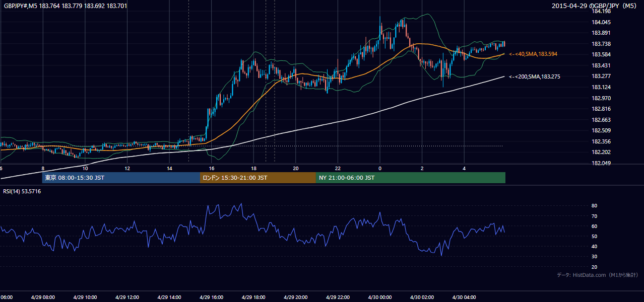Click hour label 0 under the price chart
The height and width of the screenshot is (302, 644).
380,169
